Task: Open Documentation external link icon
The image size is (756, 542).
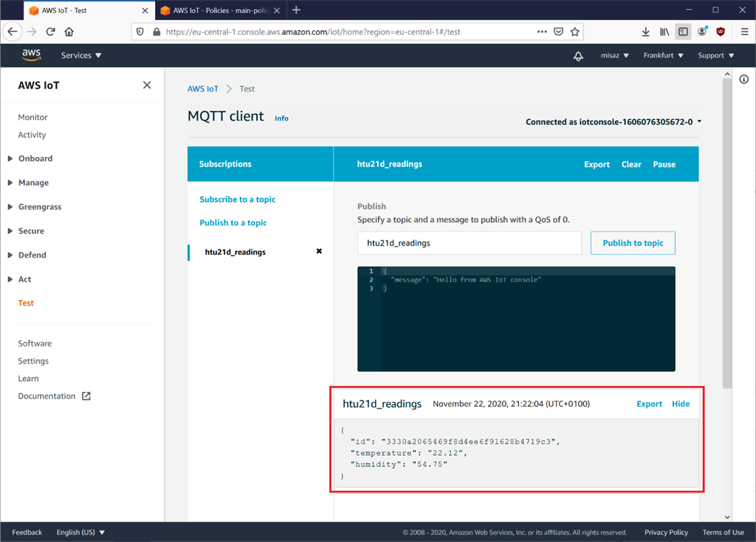Action: coord(86,396)
